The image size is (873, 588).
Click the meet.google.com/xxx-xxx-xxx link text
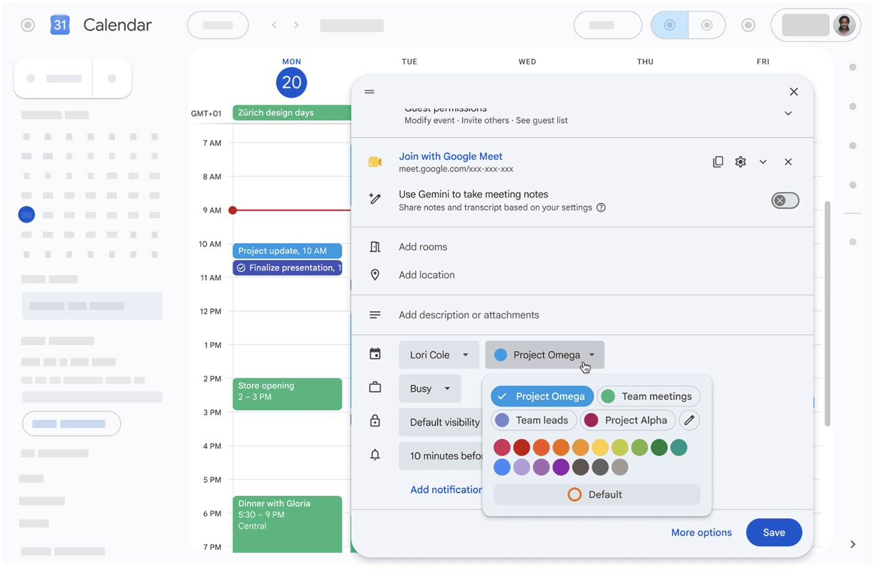[x=456, y=169]
